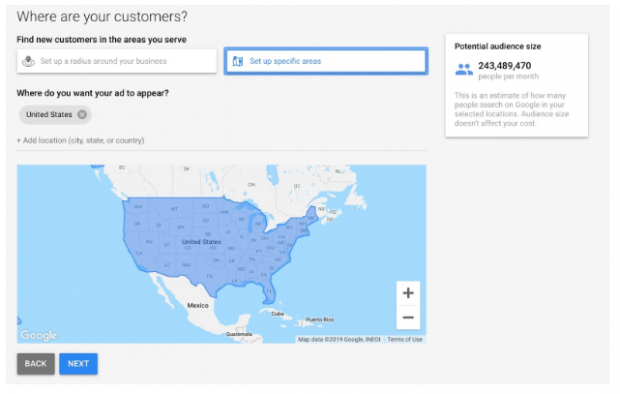Click the Cuba label on map
620x394 pixels.
click(x=278, y=314)
